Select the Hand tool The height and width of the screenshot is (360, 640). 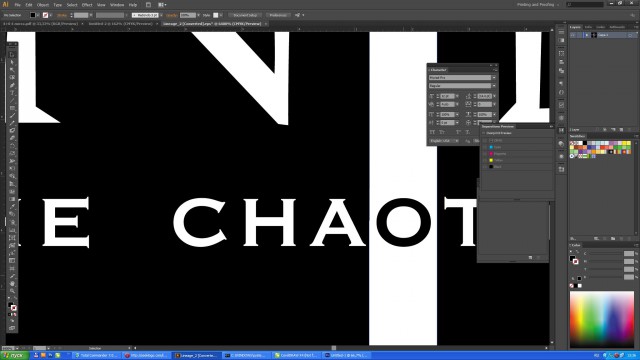click(12, 283)
